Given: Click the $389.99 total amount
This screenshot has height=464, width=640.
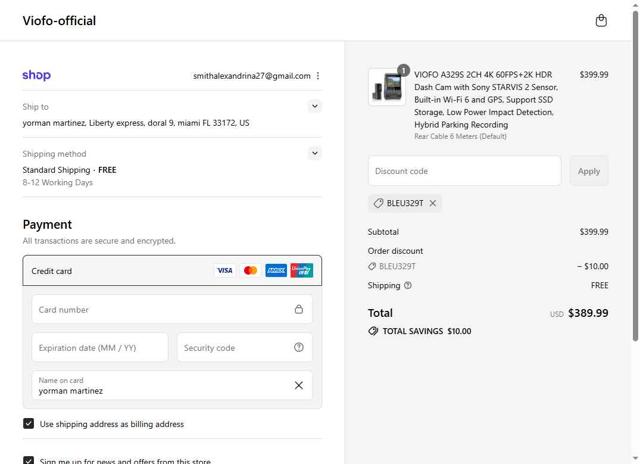Looking at the screenshot, I should 588,313.
